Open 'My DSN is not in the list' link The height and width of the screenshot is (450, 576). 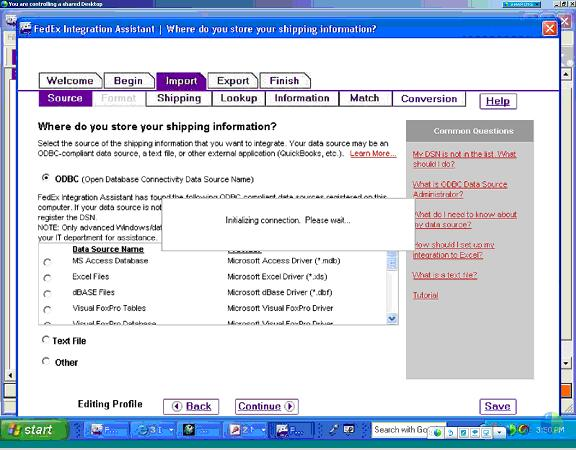coord(464,159)
